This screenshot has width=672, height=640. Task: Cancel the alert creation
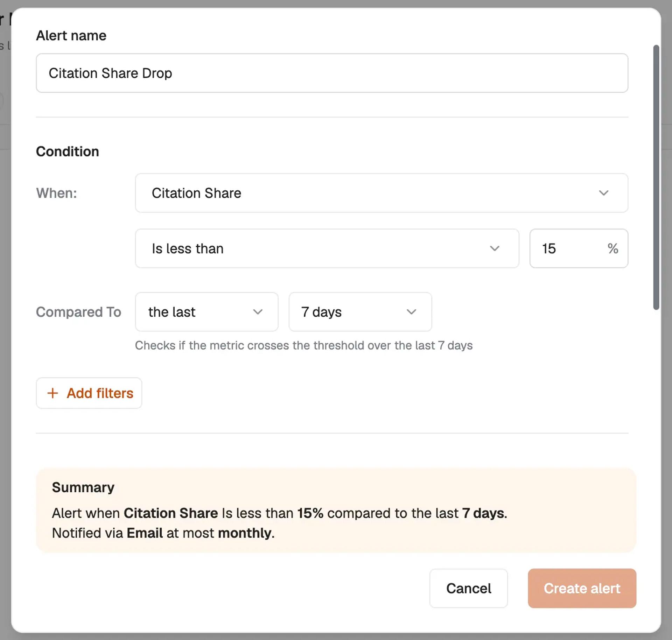pos(468,588)
